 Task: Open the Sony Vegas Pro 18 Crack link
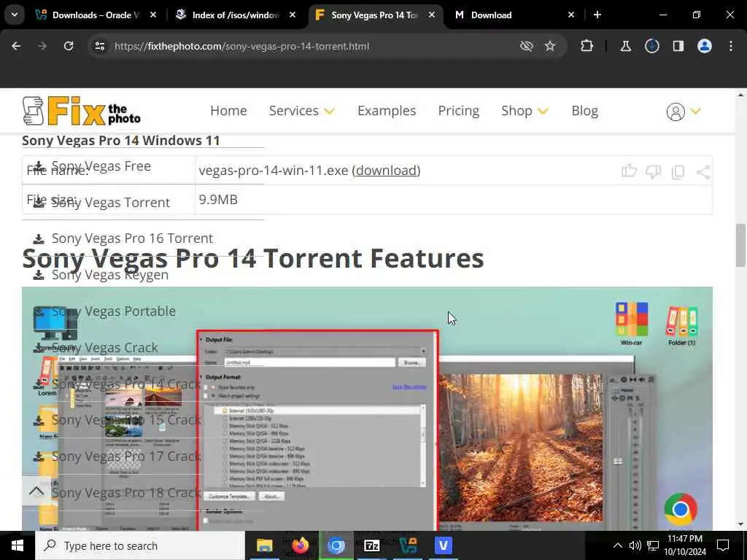[x=126, y=492]
